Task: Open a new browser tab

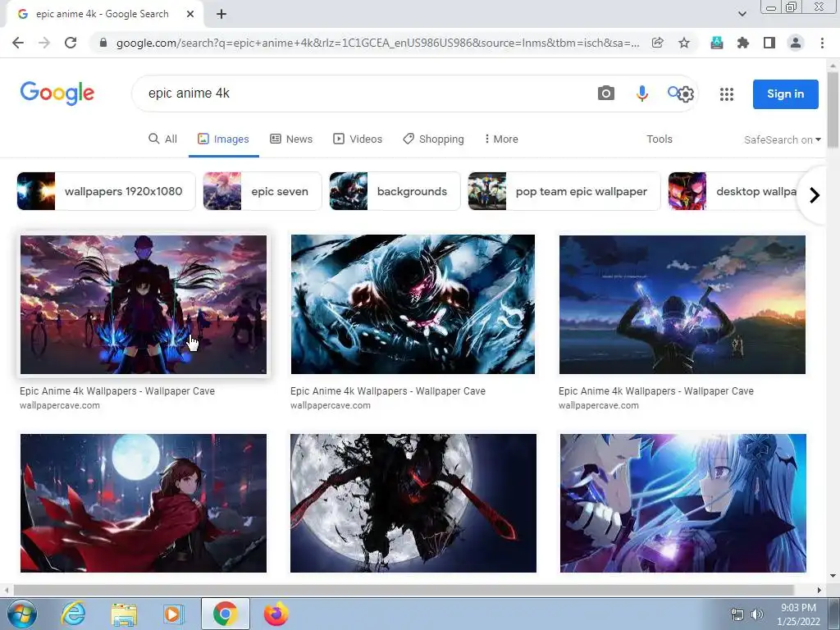Action: coord(221,14)
